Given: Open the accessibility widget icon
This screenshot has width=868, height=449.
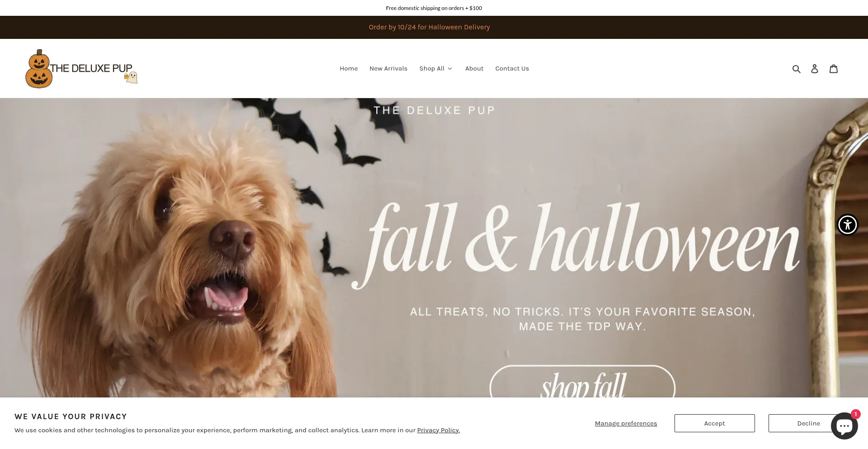Looking at the screenshot, I should 847,225.
